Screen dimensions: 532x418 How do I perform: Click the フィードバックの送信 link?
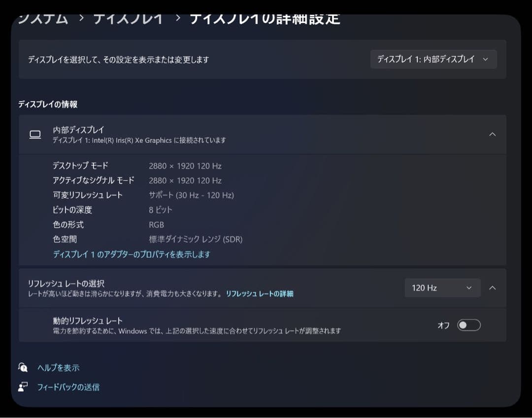coord(69,387)
